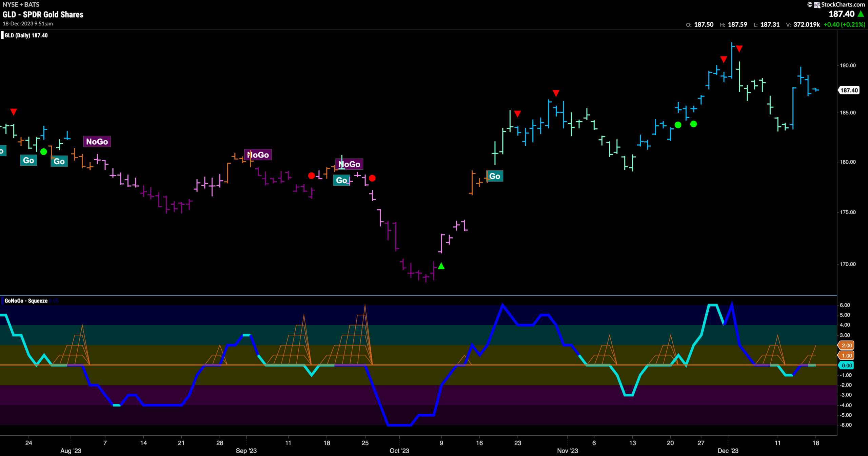Click the green up triangle near Oct 9
The image size is (868, 456).
click(441, 266)
